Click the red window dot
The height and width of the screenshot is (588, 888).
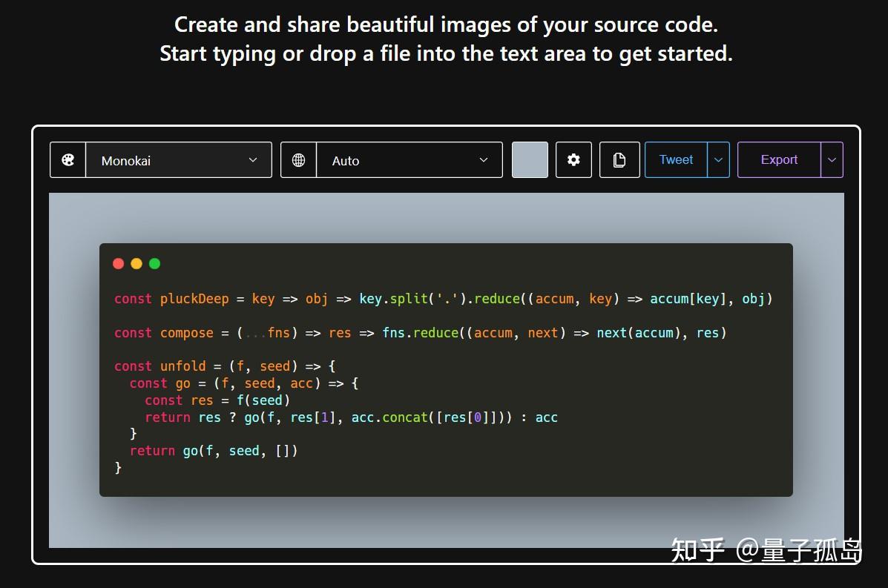click(119, 264)
